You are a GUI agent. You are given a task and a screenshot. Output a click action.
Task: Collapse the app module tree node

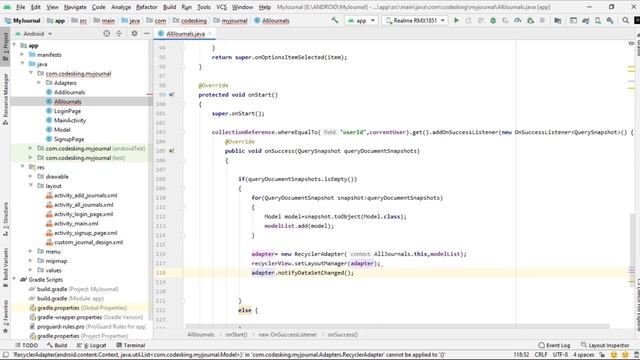pos(15,45)
